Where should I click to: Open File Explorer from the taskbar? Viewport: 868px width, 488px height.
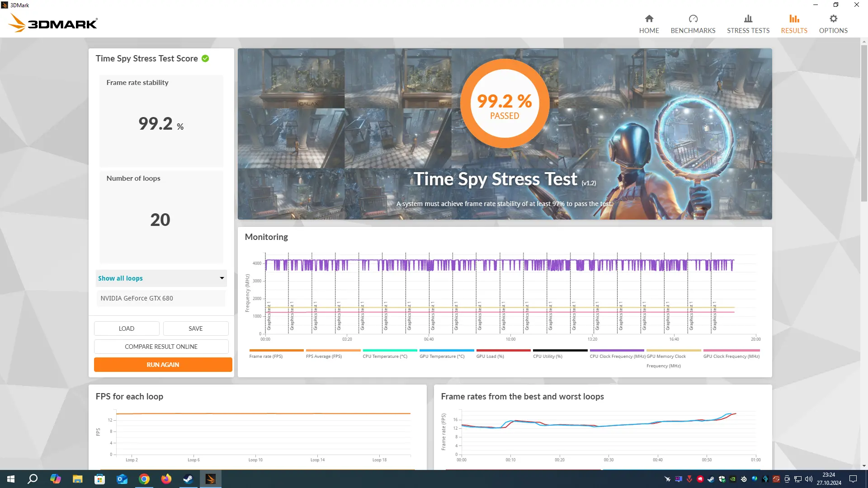(78, 479)
